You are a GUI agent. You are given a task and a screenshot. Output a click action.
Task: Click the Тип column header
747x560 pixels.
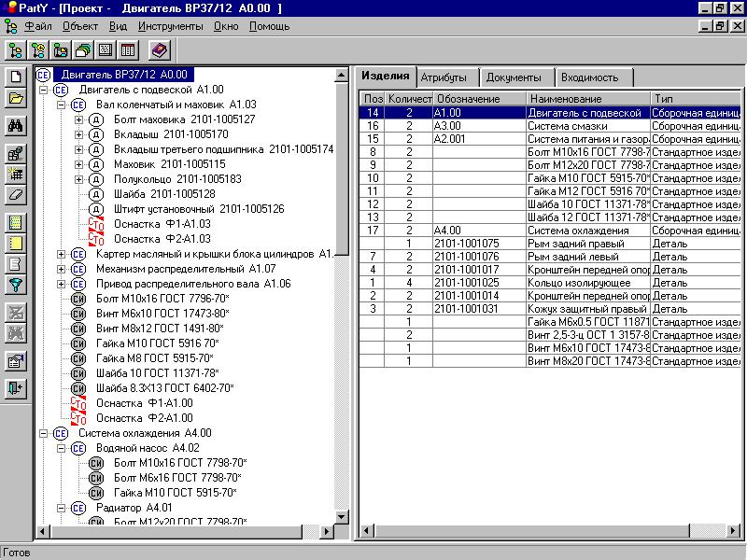click(696, 99)
